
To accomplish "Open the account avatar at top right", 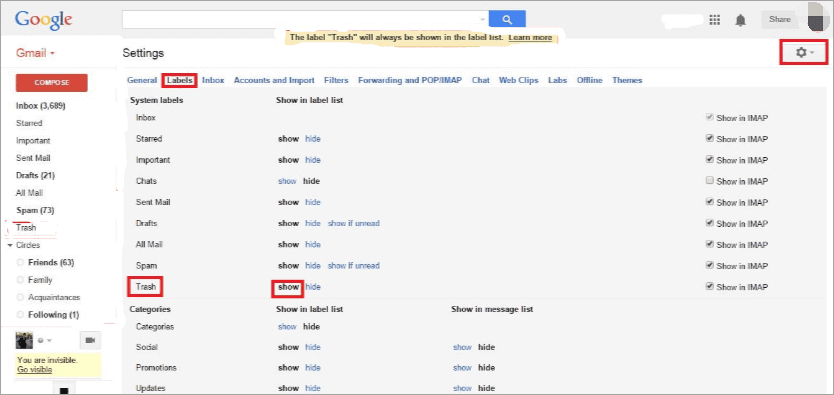I will (815, 17).
